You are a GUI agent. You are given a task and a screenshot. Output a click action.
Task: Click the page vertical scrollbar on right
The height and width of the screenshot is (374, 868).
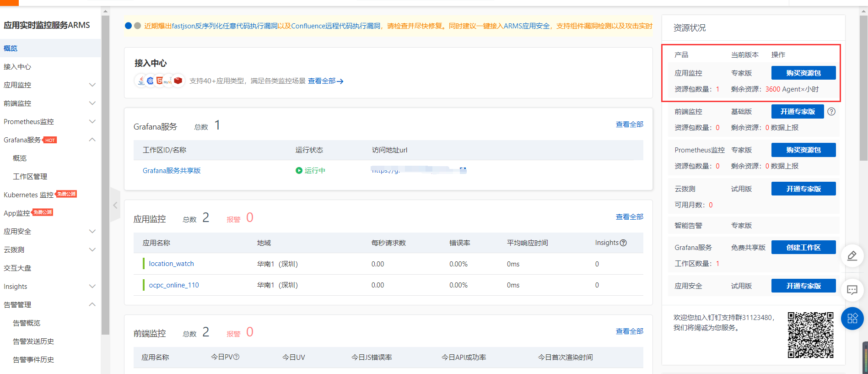[863, 88]
